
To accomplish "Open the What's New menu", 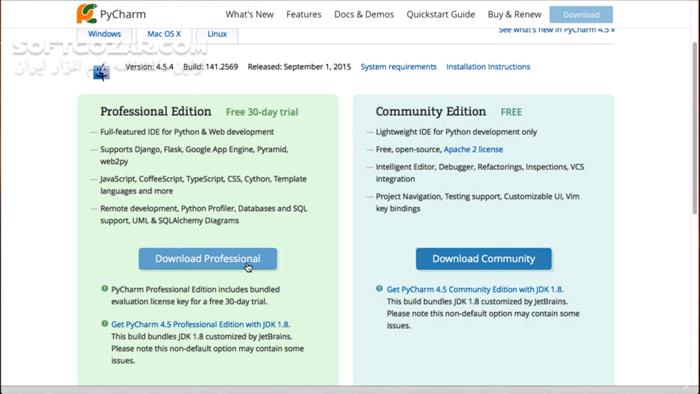I will click(250, 14).
